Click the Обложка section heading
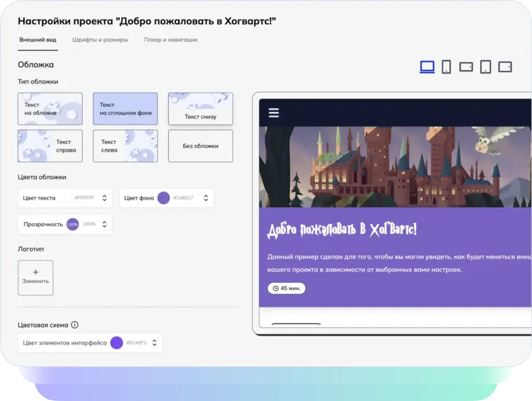The height and width of the screenshot is (401, 532). click(x=36, y=65)
